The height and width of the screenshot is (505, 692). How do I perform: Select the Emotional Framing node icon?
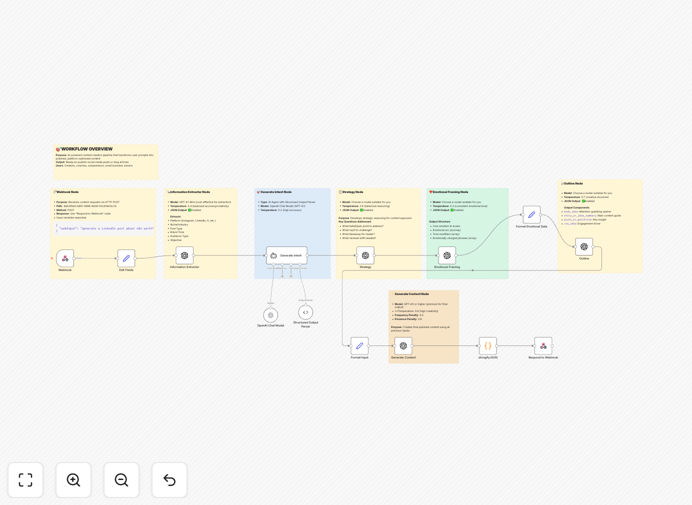click(x=447, y=255)
